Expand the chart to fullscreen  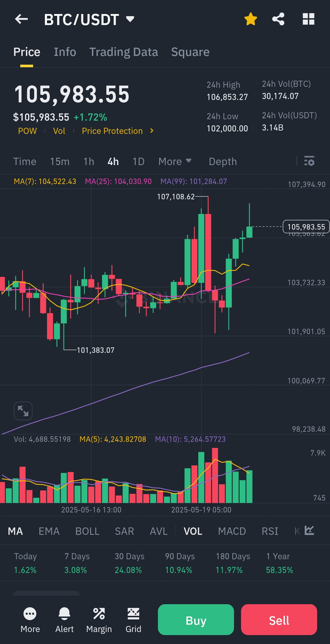point(23,411)
